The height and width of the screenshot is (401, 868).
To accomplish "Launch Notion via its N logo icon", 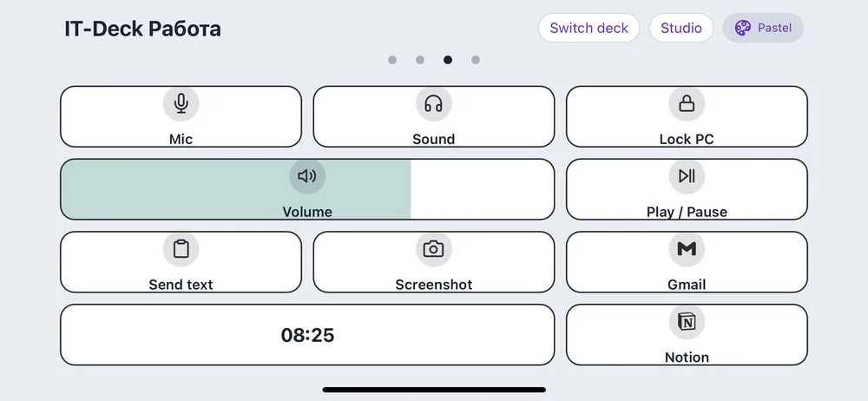I will (687, 321).
